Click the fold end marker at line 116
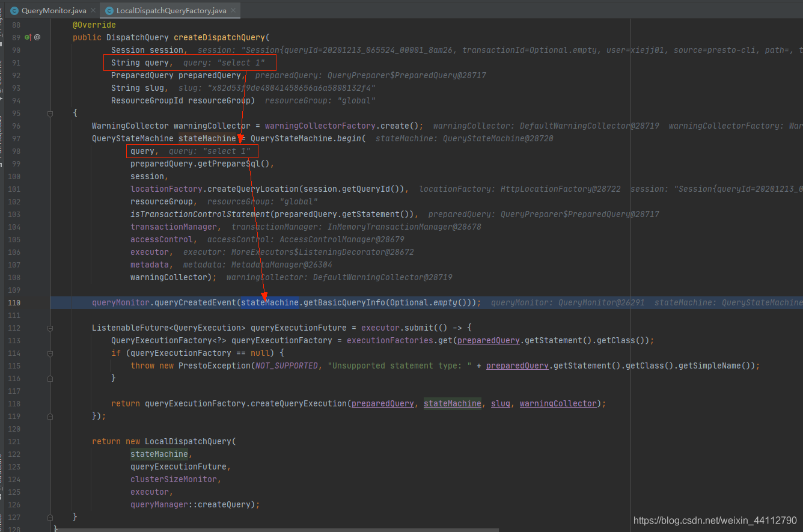Image resolution: width=803 pixels, height=532 pixels. coord(50,378)
